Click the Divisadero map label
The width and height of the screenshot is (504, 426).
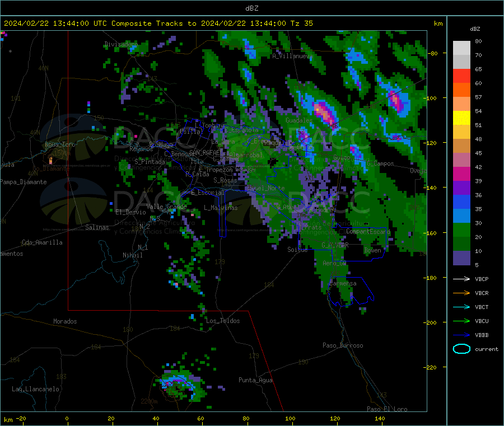point(121,44)
